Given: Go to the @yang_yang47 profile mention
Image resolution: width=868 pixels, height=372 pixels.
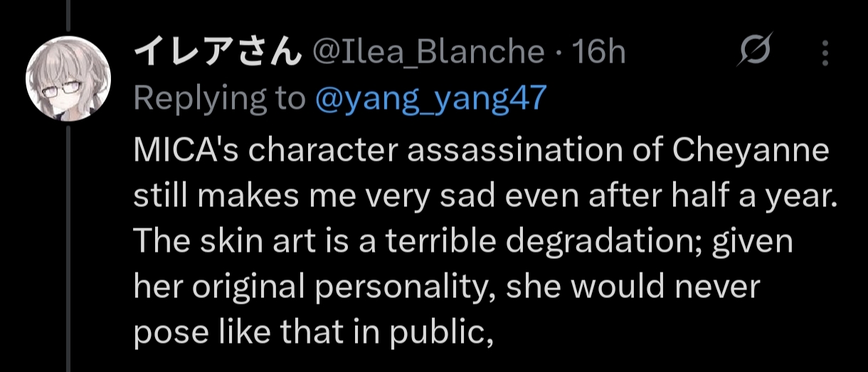Looking at the screenshot, I should pos(429,99).
